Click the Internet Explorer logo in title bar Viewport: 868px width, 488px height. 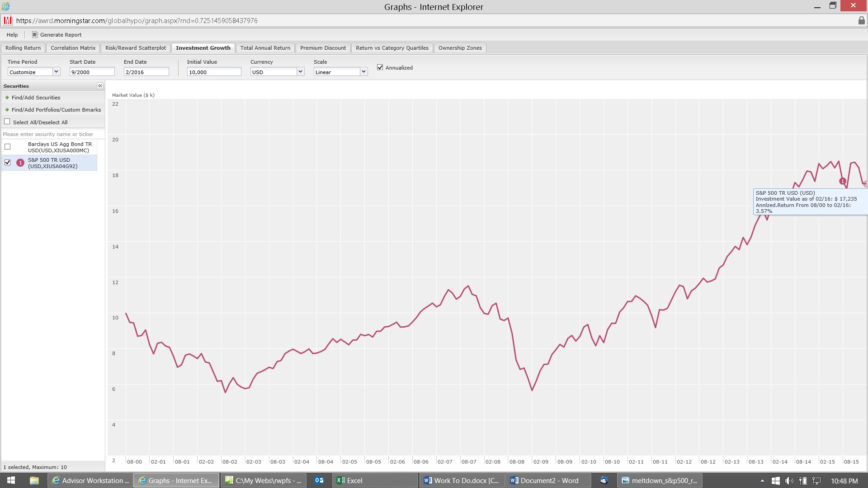[6, 6]
